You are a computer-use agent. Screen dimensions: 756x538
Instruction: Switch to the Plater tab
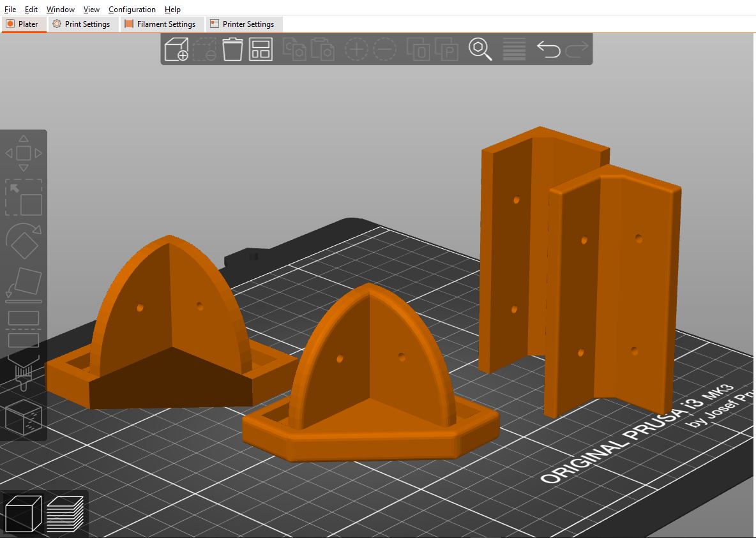(24, 24)
